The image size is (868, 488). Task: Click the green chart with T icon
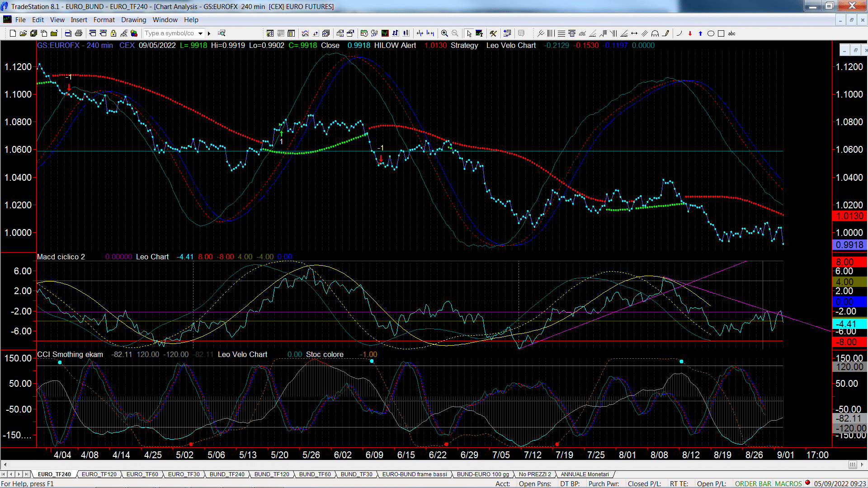coord(479,33)
